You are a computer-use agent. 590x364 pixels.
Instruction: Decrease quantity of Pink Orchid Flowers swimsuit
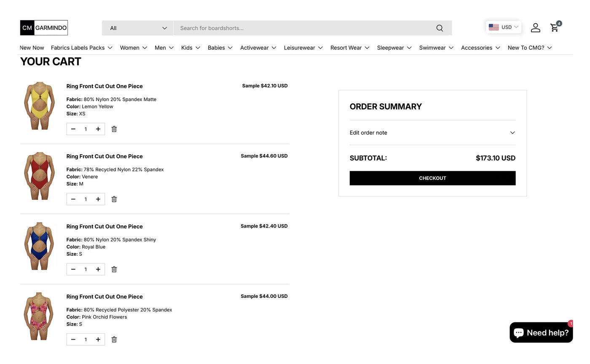pos(73,340)
